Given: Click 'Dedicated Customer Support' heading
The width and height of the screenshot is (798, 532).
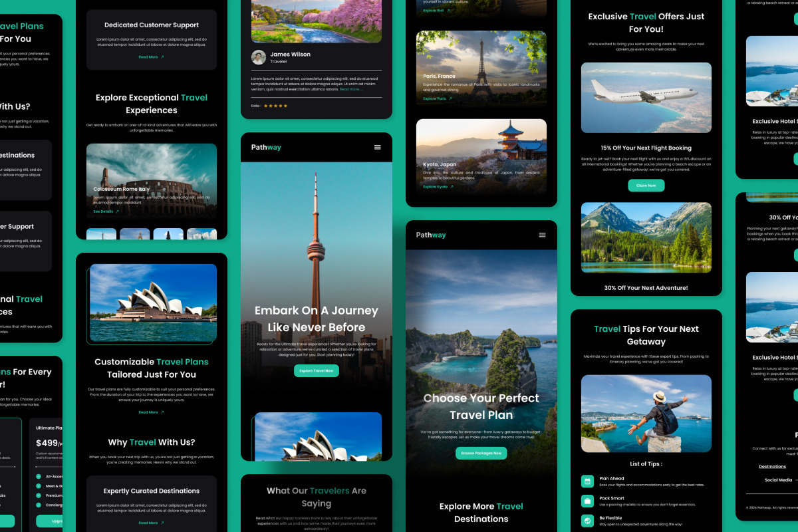Looking at the screenshot, I should [x=152, y=25].
